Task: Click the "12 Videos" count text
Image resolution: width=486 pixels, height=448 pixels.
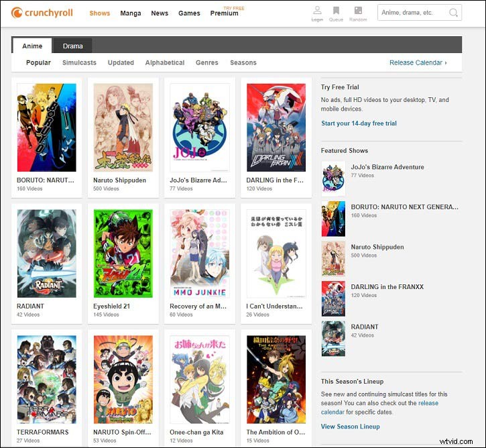Action: [181, 440]
